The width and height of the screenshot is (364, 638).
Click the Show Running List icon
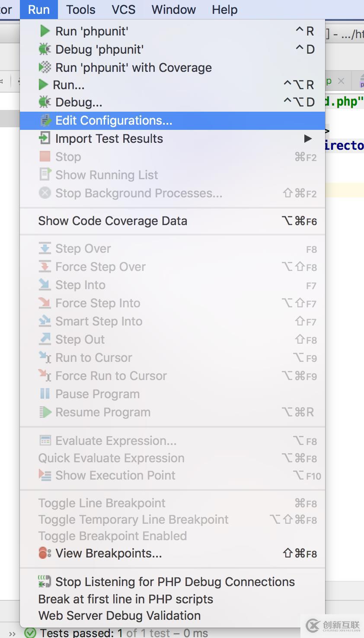point(45,175)
